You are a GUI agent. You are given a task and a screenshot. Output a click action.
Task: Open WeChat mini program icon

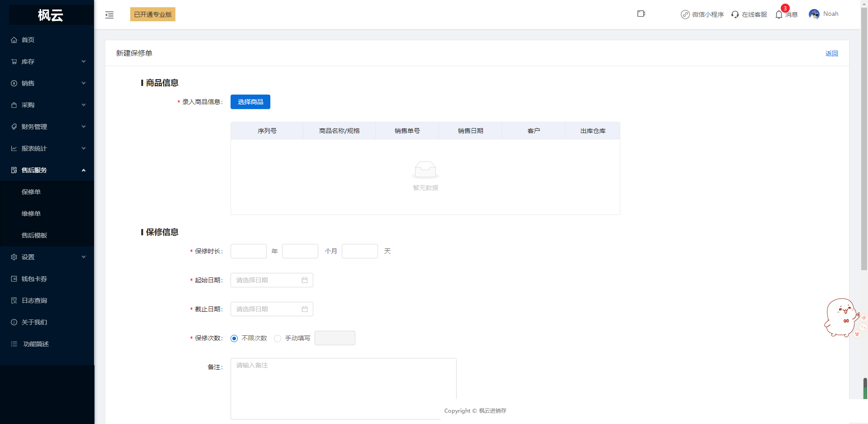[685, 14]
